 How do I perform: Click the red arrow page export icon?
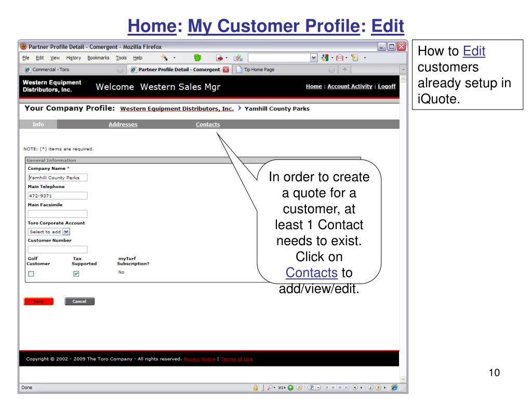pos(220,58)
